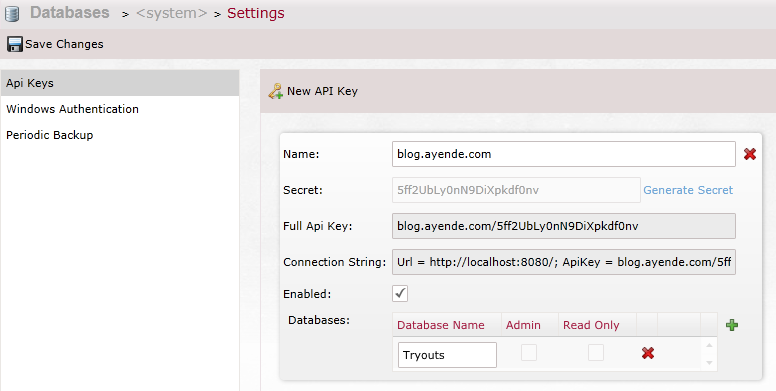The height and width of the screenshot is (391, 776).
Task: Click the databases list scroll up arrow
Action: [709, 345]
